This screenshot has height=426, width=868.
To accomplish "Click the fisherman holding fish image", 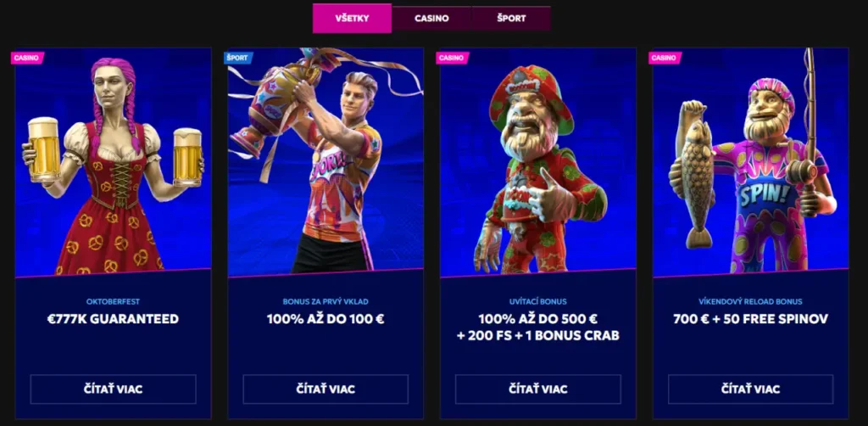I will (x=751, y=162).
